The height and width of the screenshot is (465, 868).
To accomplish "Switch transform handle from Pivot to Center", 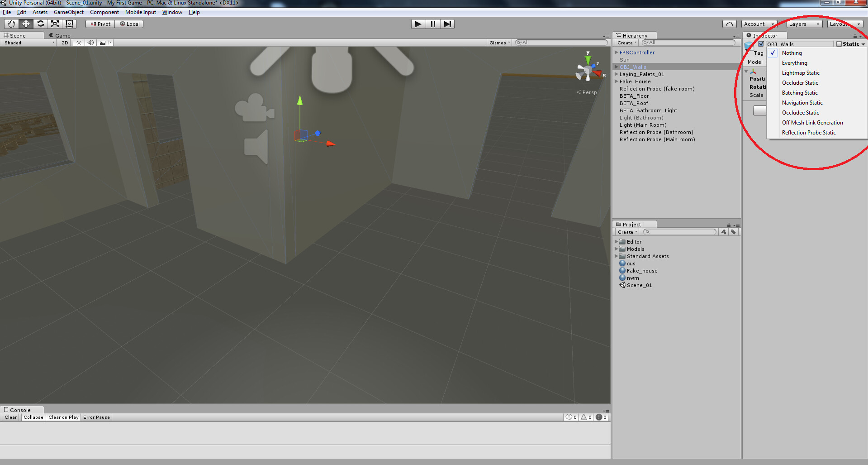I will [x=100, y=24].
